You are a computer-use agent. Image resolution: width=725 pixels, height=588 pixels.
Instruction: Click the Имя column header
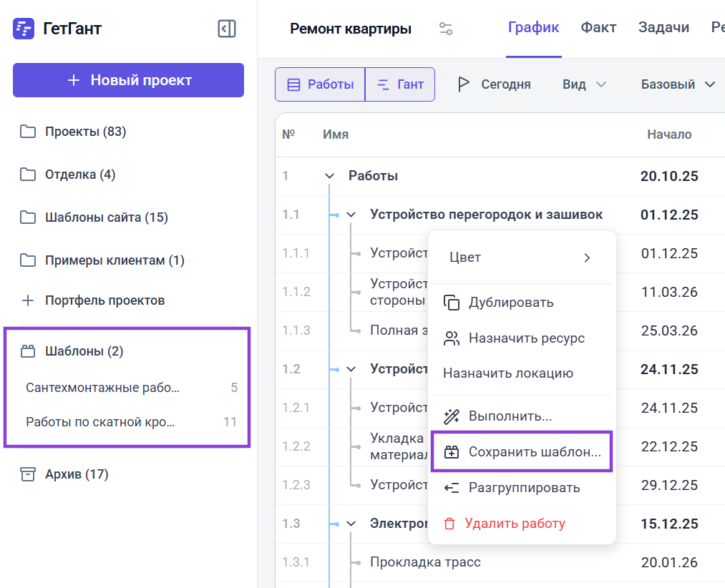coord(336,134)
